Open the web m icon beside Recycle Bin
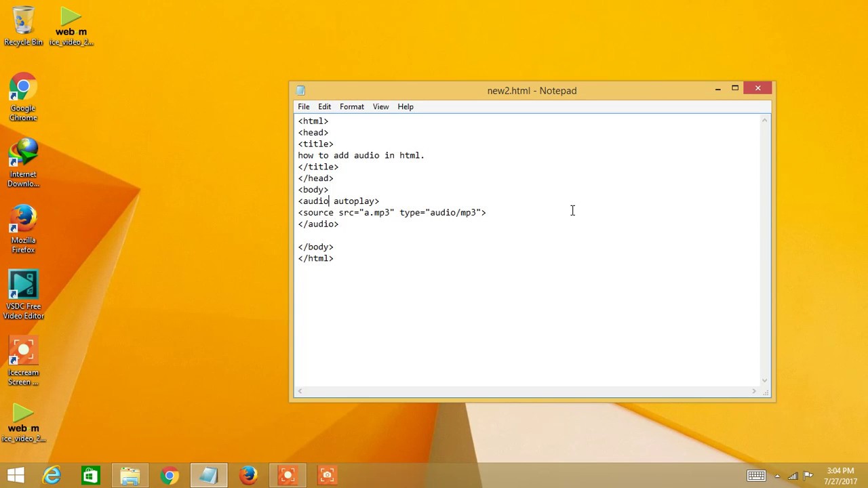 (71, 26)
